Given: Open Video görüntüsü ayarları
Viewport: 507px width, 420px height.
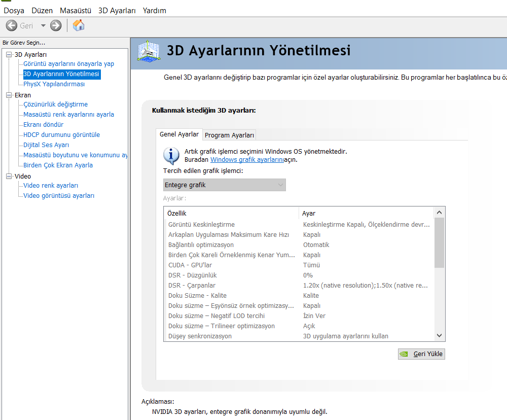Looking at the screenshot, I should click(59, 196).
